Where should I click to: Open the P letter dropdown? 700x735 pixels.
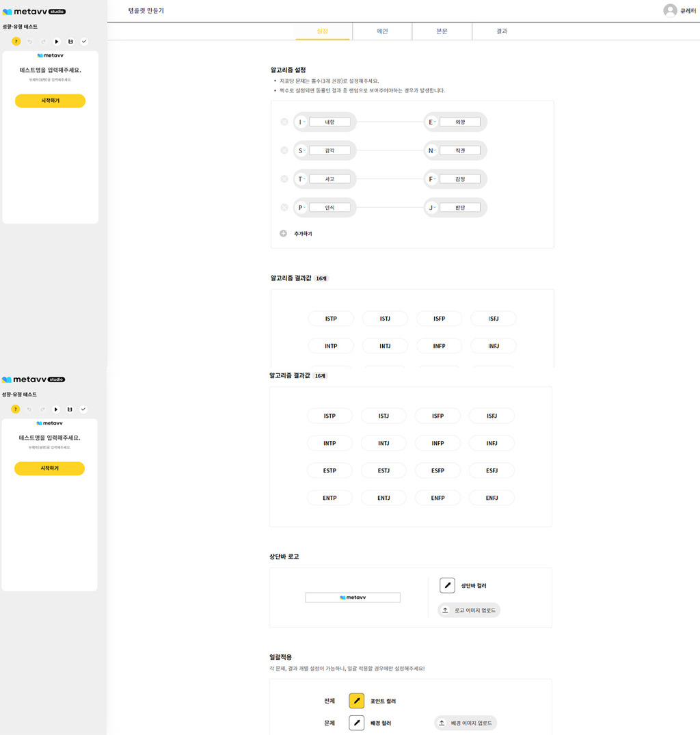tap(301, 208)
